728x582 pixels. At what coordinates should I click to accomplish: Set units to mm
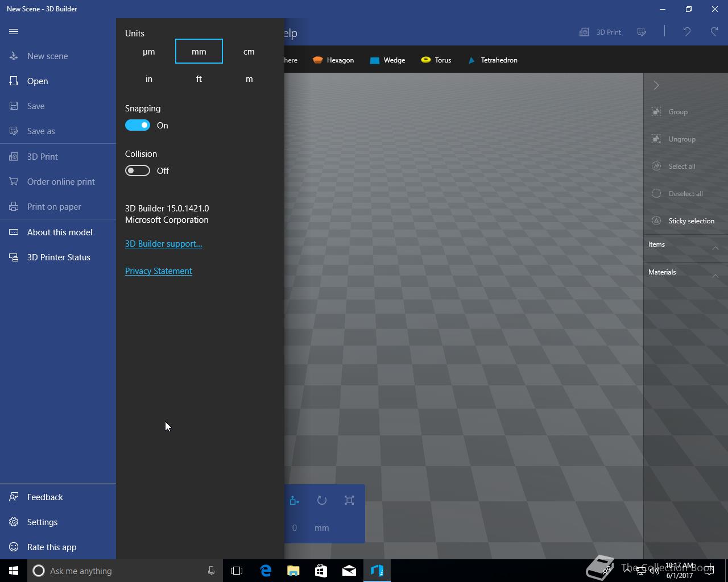click(199, 51)
